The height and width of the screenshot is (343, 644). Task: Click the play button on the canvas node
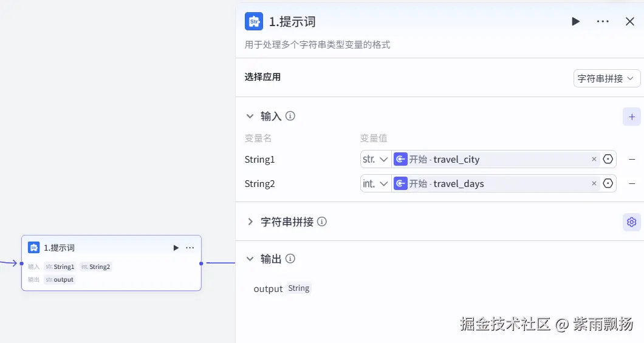click(x=176, y=248)
